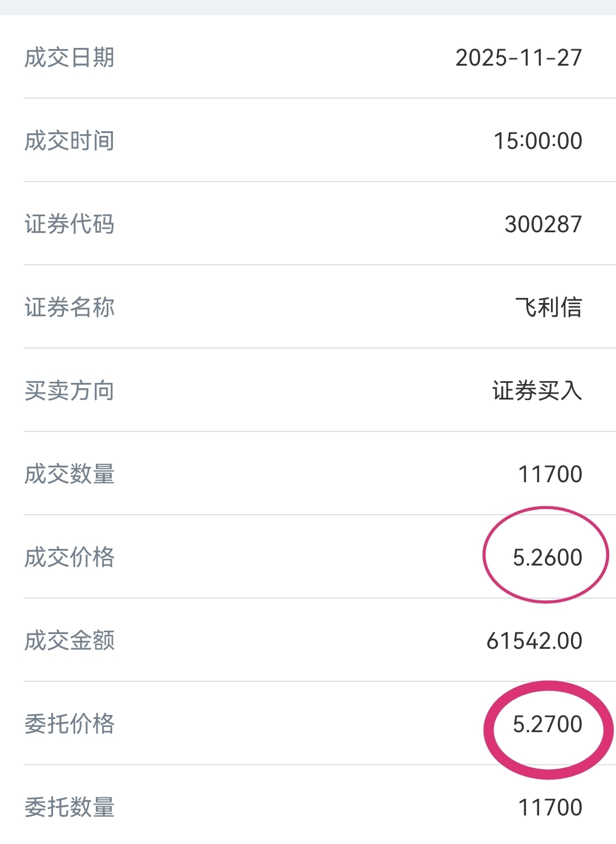Viewport: 616px width, 844px height.
Task: Select the security code 300287
Action: [x=543, y=224]
